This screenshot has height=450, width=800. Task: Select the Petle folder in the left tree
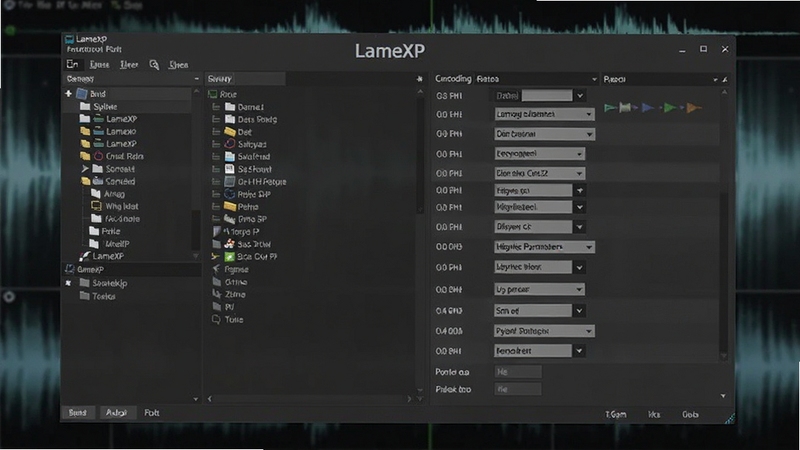click(105, 231)
